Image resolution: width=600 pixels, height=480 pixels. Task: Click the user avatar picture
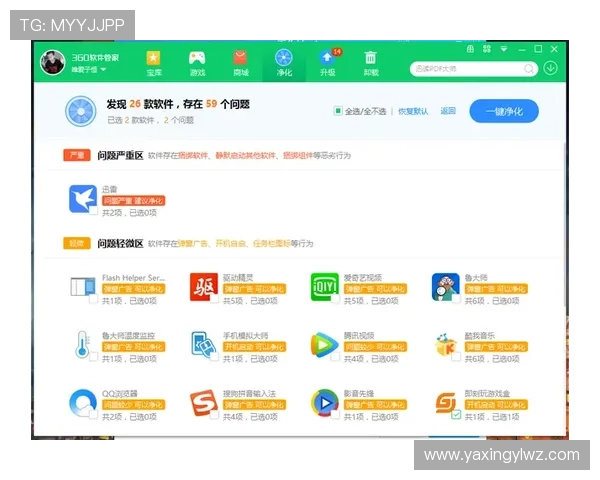(52, 62)
